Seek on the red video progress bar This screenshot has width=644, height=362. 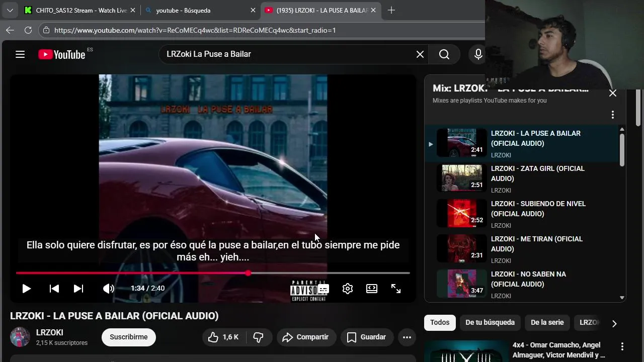click(x=213, y=273)
